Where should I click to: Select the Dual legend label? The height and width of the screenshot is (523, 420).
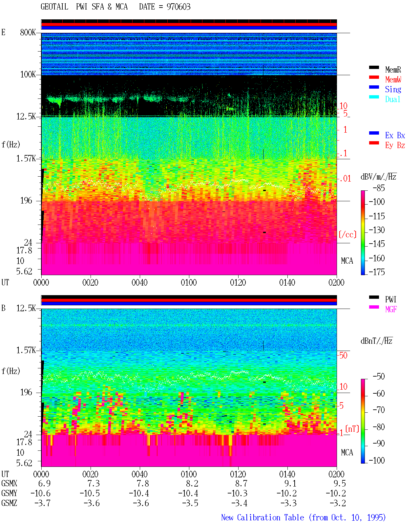click(x=393, y=99)
